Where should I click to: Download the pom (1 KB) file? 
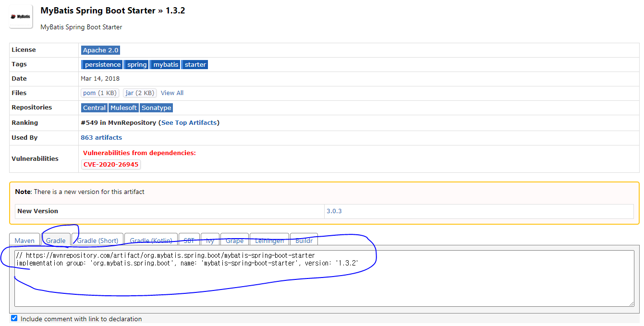99,93
